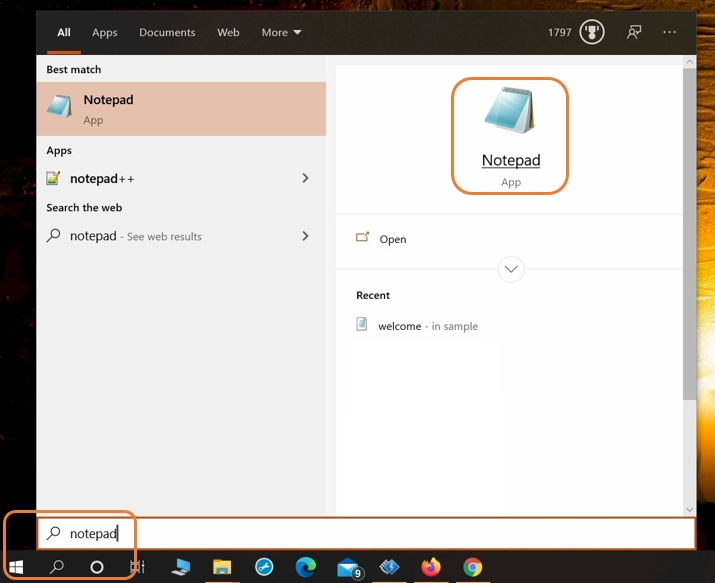Open File Explorer from taskbar
The height and width of the screenshot is (583, 715).
(222, 567)
